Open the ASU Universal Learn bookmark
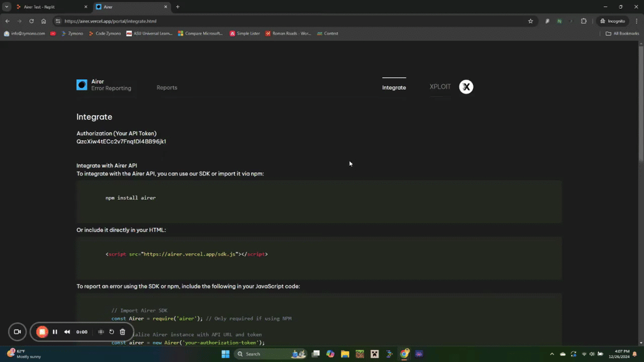This screenshot has height=362, width=644. (x=150, y=33)
